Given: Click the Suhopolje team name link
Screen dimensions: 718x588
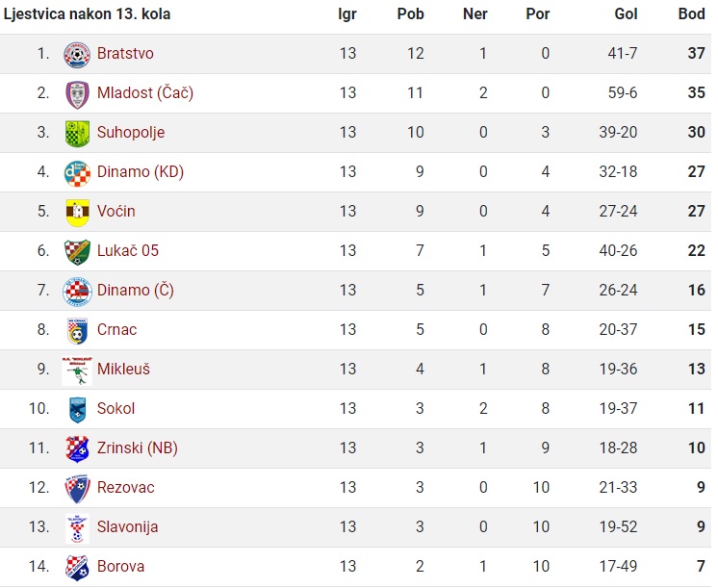Looking at the screenshot, I should pos(131,132).
